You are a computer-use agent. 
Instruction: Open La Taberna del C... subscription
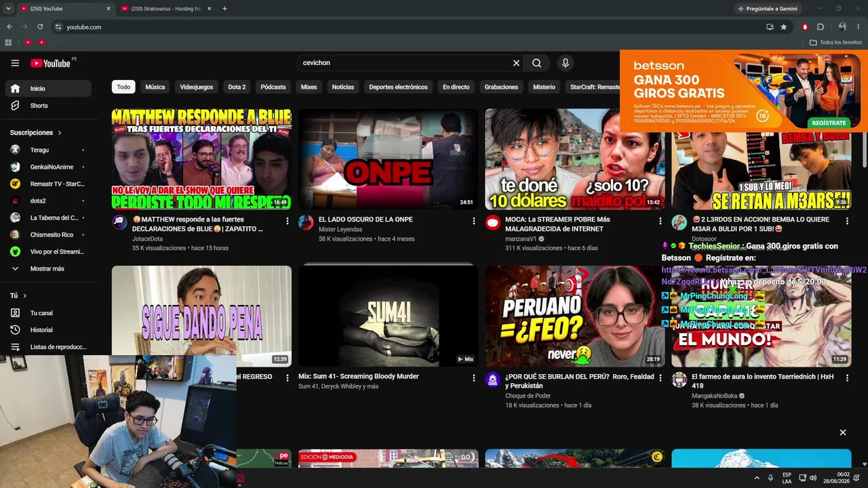coord(48,218)
